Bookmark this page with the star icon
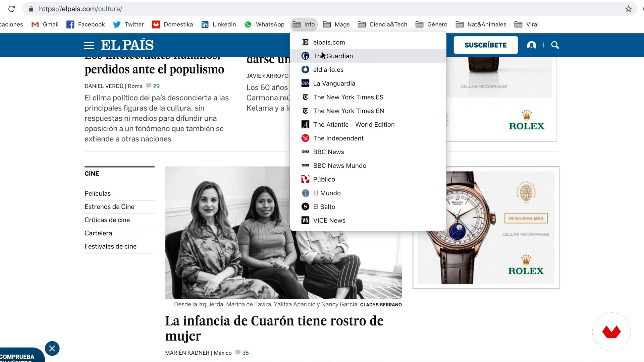The image size is (644, 362). (x=629, y=9)
